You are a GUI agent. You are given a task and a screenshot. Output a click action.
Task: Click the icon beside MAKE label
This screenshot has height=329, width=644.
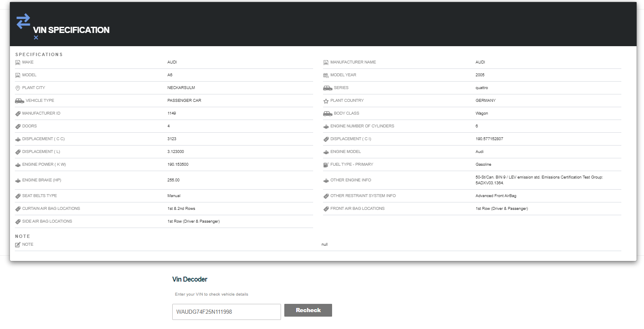[18, 63]
